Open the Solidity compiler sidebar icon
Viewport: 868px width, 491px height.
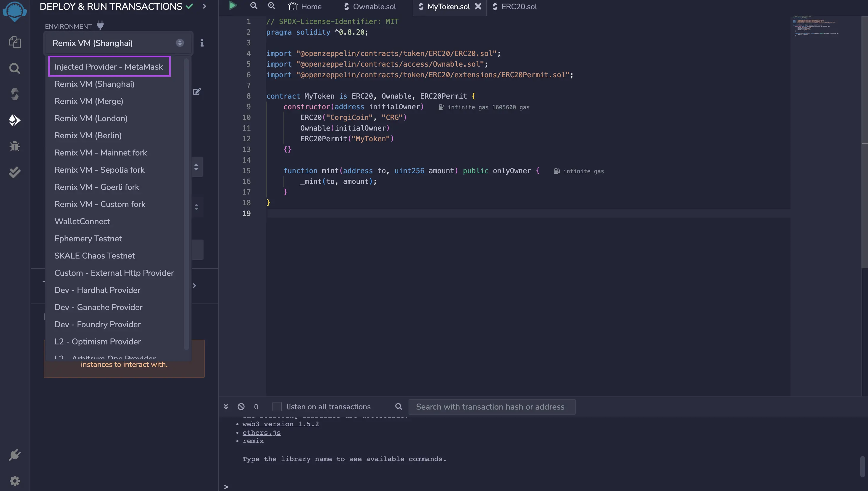click(x=14, y=94)
